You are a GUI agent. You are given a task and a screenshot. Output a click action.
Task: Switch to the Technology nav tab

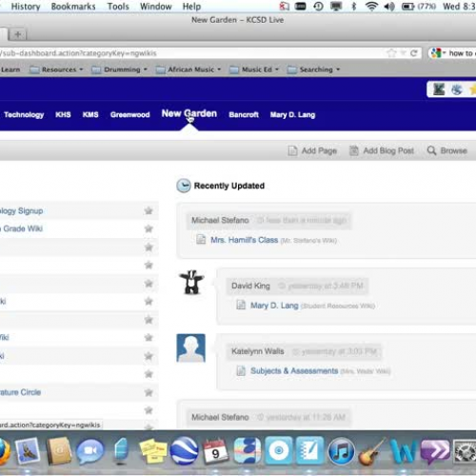[24, 115]
